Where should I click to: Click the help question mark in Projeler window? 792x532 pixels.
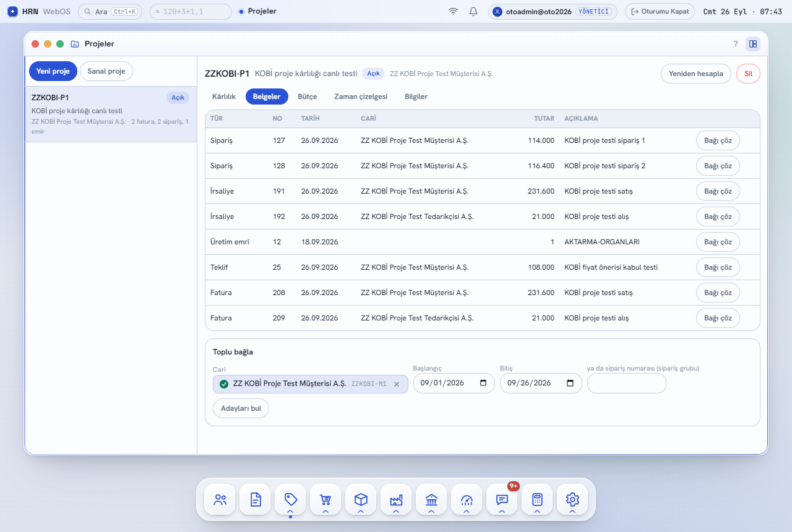click(x=736, y=44)
